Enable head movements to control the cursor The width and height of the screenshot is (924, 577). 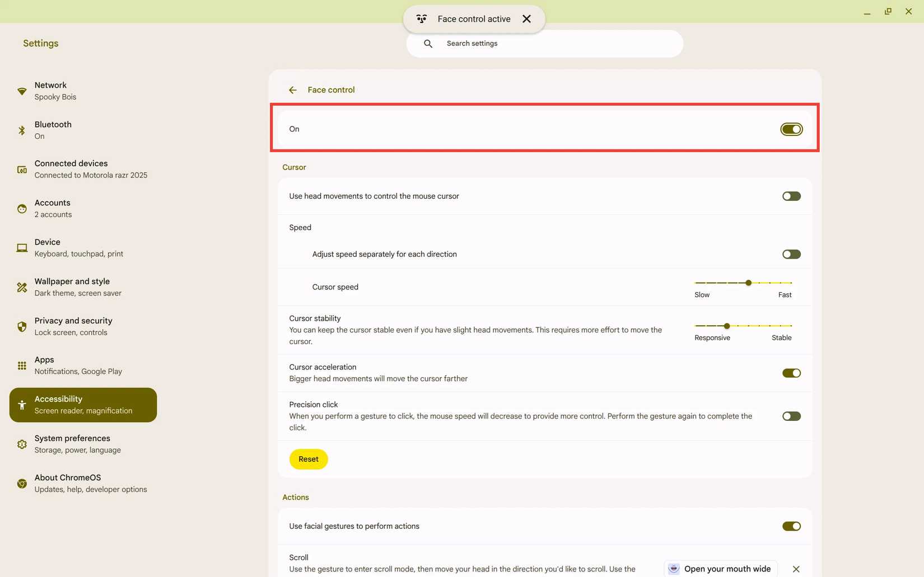coord(791,196)
